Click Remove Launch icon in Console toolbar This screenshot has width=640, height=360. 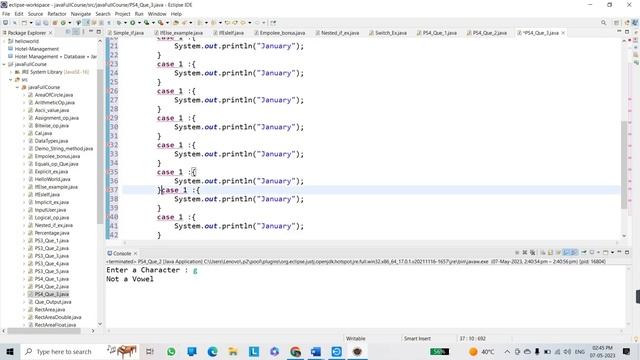pos(525,253)
